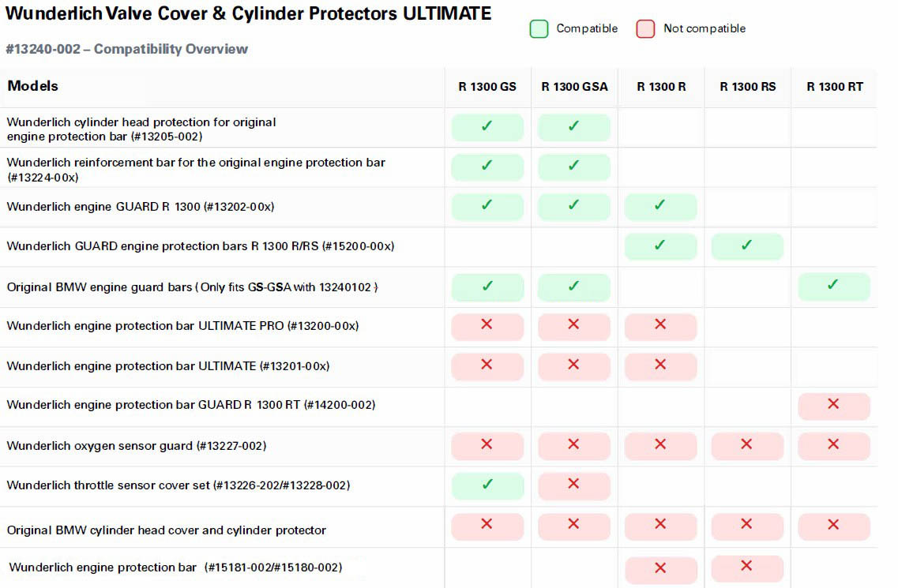
Task: Click RT red X for Original BMW cylinder head cover
Action: 834,526
